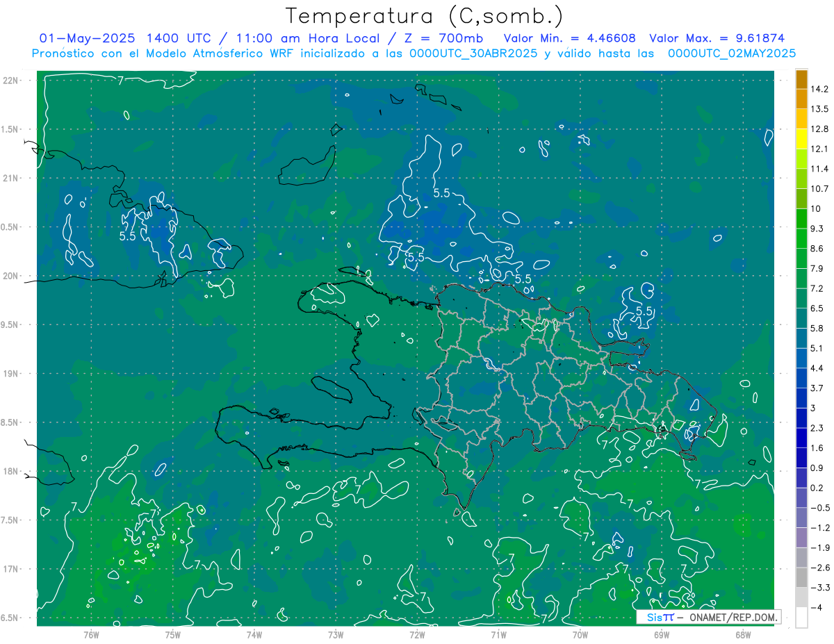Pick the purple swatch between -1.2 and -1.9
The width and height of the screenshot is (834, 644).
point(801,538)
